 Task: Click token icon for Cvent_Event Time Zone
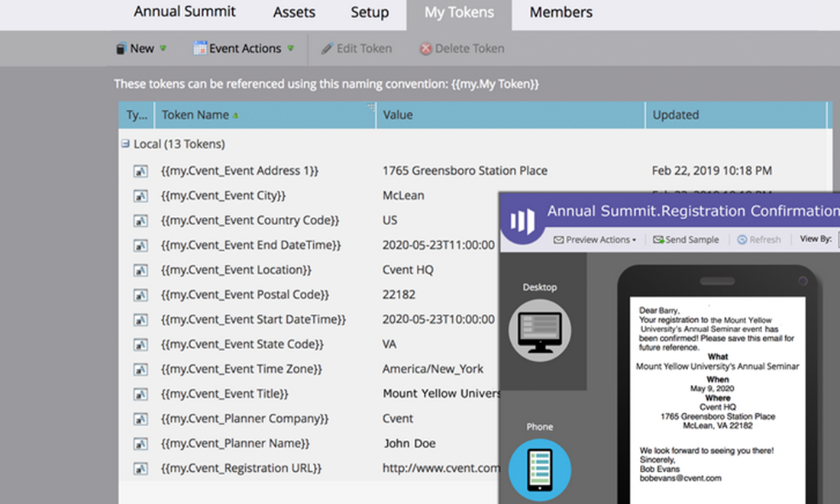(x=141, y=370)
